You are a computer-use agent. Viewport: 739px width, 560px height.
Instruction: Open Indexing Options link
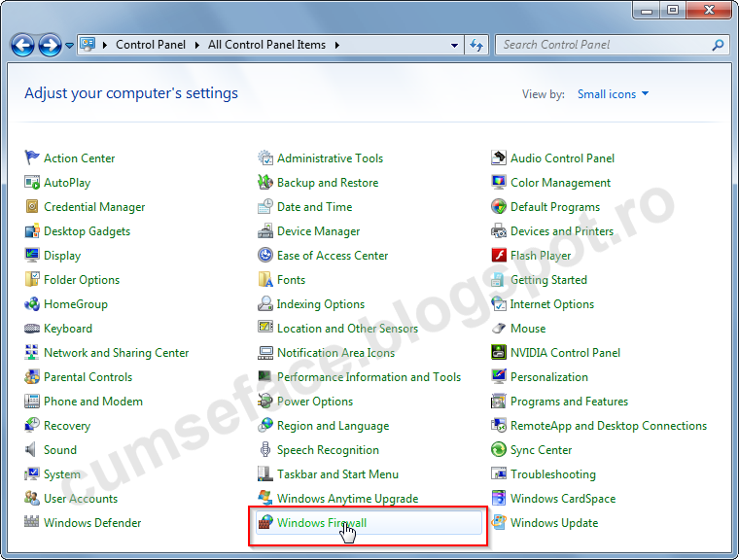[x=321, y=304]
